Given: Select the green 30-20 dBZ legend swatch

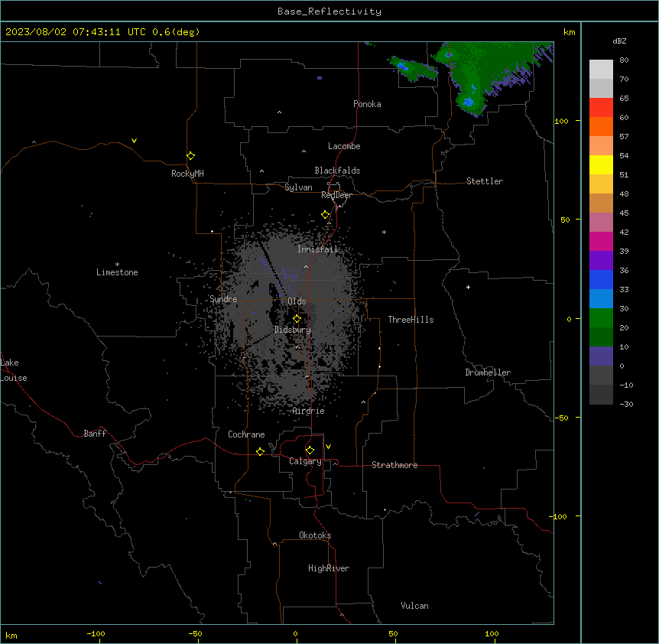Looking at the screenshot, I should click(x=601, y=318).
